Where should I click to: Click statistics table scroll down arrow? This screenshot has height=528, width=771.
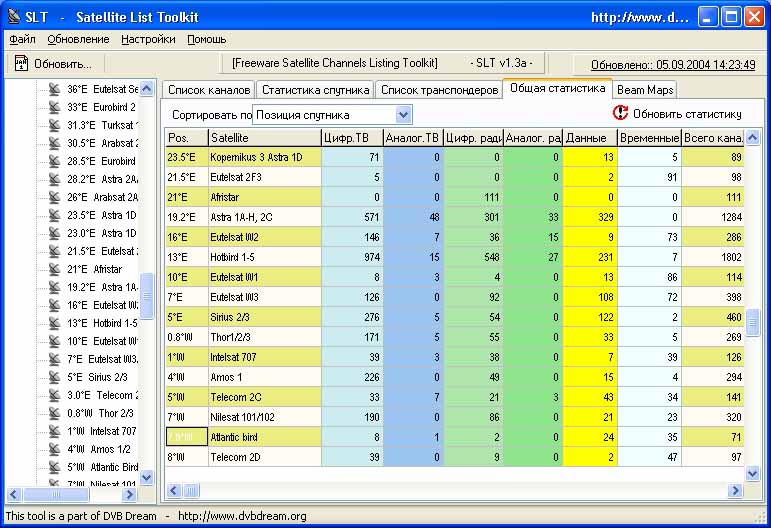tap(752, 473)
